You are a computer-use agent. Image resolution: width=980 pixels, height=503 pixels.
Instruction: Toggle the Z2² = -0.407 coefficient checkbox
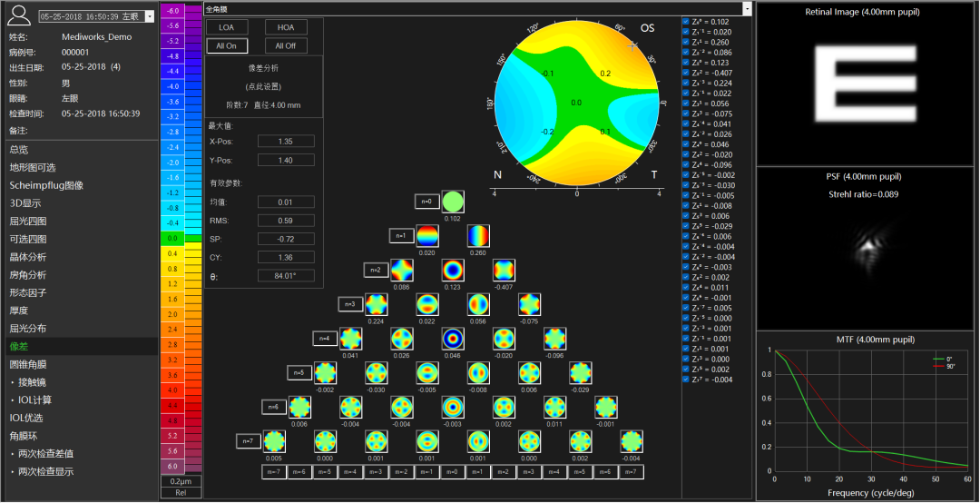[687, 74]
